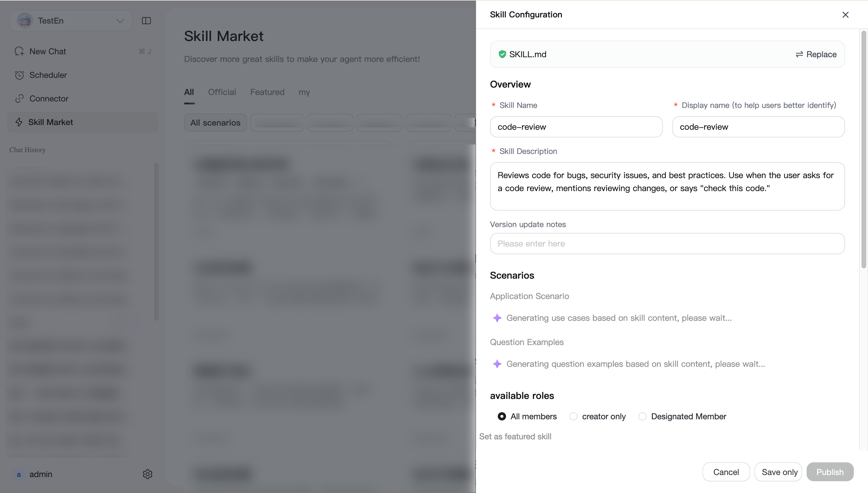Switch to the Official tab

pyautogui.click(x=222, y=92)
